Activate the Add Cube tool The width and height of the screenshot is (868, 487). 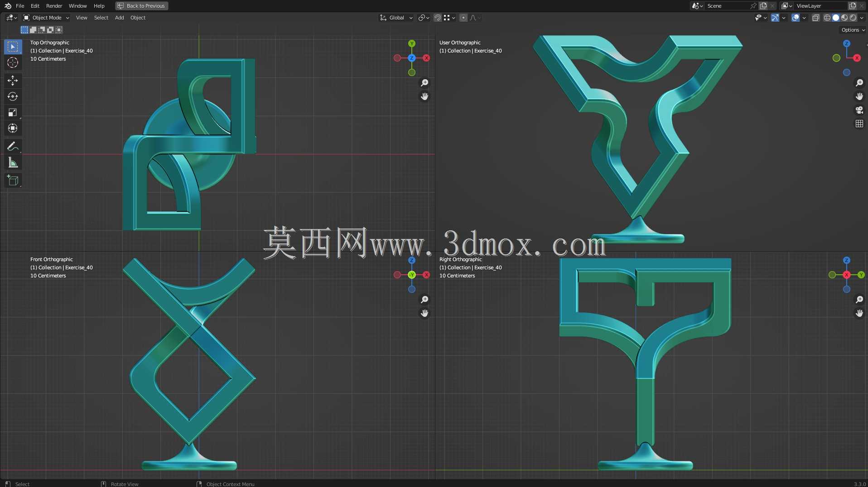click(x=13, y=180)
